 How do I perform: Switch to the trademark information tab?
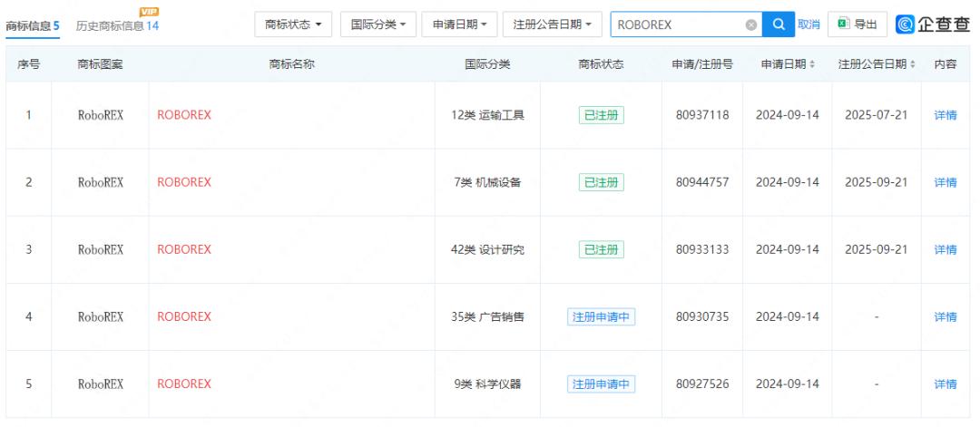33,26
